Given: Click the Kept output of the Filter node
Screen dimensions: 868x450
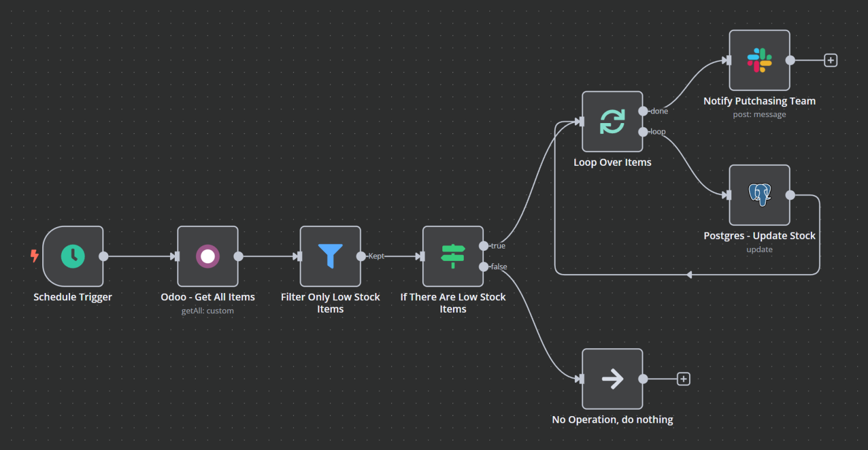Looking at the screenshot, I should (360, 256).
